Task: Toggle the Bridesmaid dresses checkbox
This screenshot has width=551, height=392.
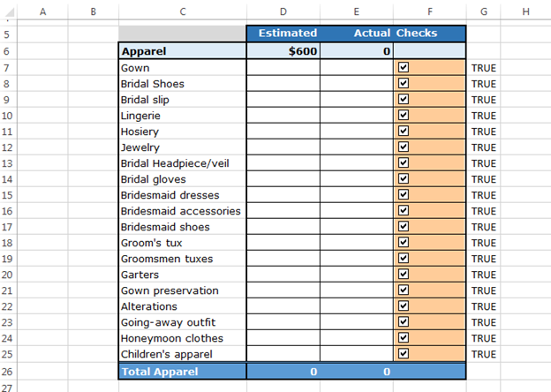Action: pos(404,194)
